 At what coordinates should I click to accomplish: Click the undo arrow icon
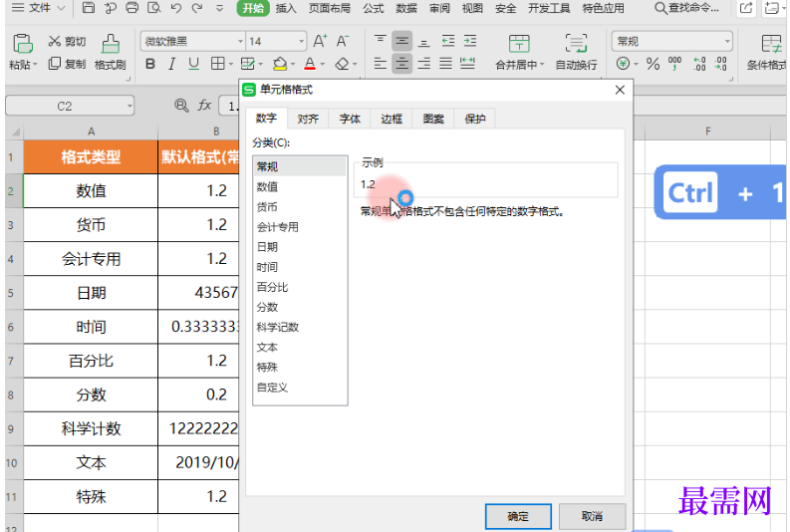(175, 8)
